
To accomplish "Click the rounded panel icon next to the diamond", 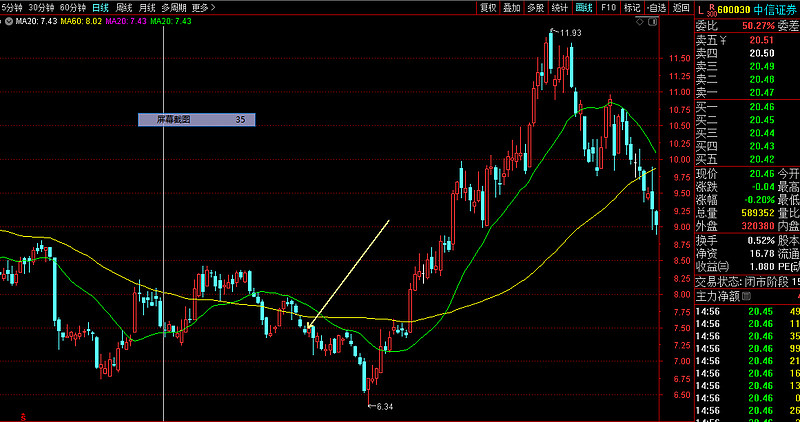I will point(652,21).
